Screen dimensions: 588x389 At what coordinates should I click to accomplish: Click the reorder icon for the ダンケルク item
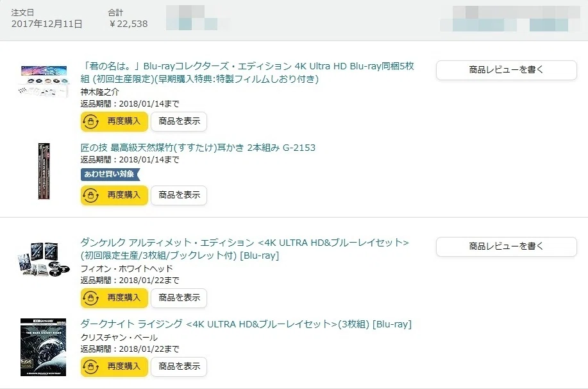click(90, 298)
